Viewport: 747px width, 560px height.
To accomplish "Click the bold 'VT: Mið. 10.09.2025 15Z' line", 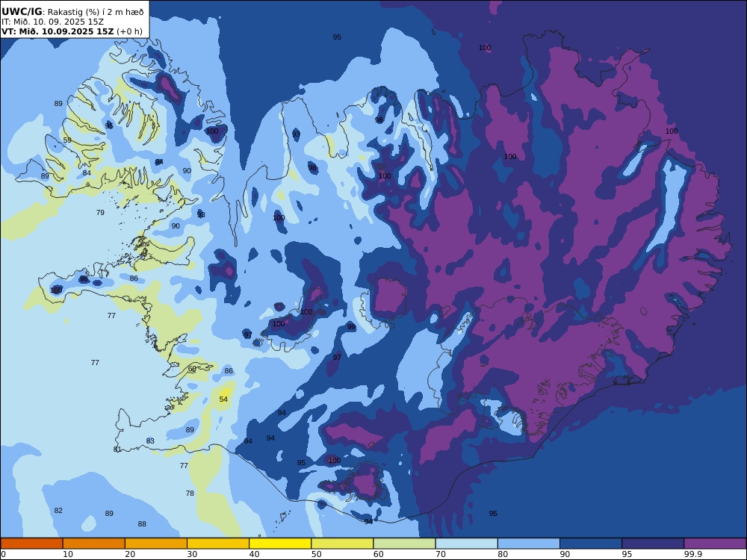I will 58,31.
